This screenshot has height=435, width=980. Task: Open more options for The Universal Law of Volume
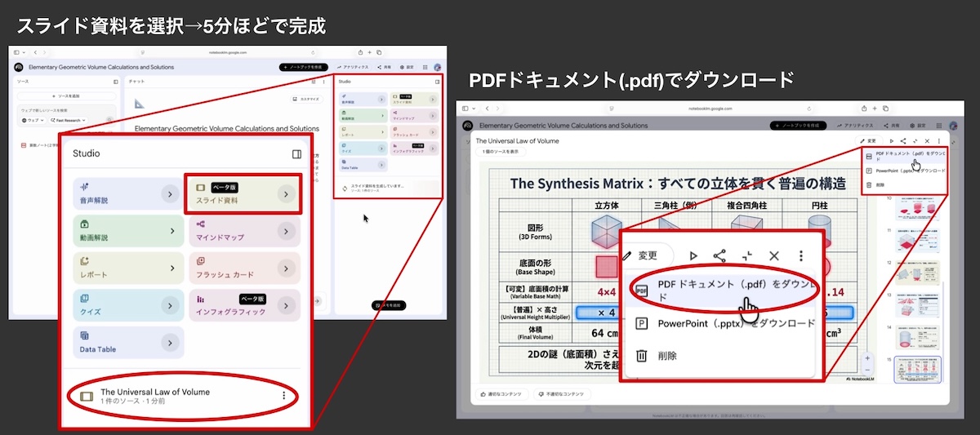click(x=283, y=396)
